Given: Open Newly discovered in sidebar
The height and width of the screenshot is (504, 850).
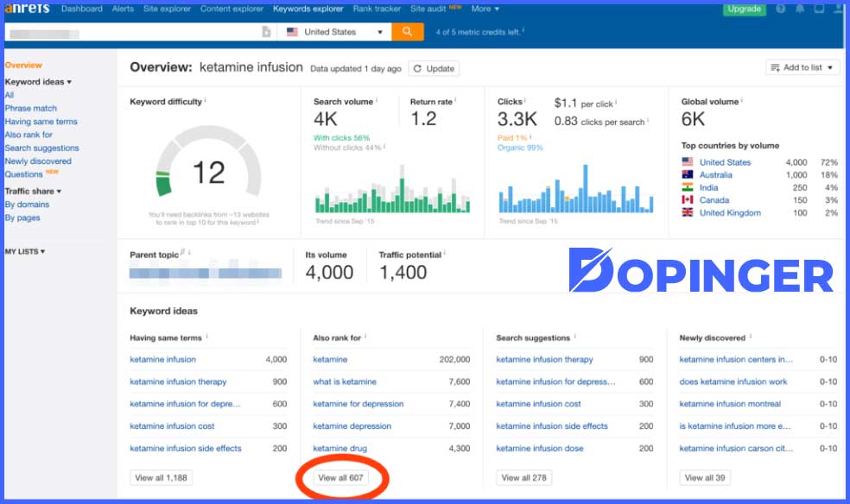Looking at the screenshot, I should (38, 161).
